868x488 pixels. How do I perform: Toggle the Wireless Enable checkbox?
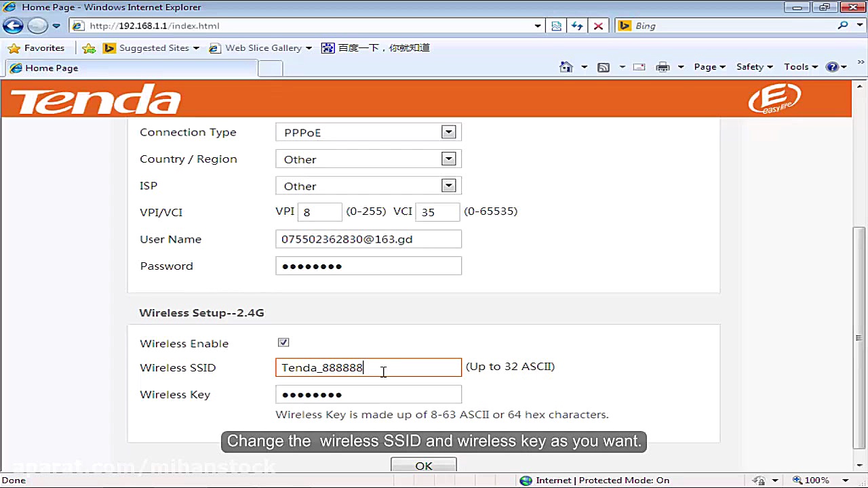[x=283, y=342]
